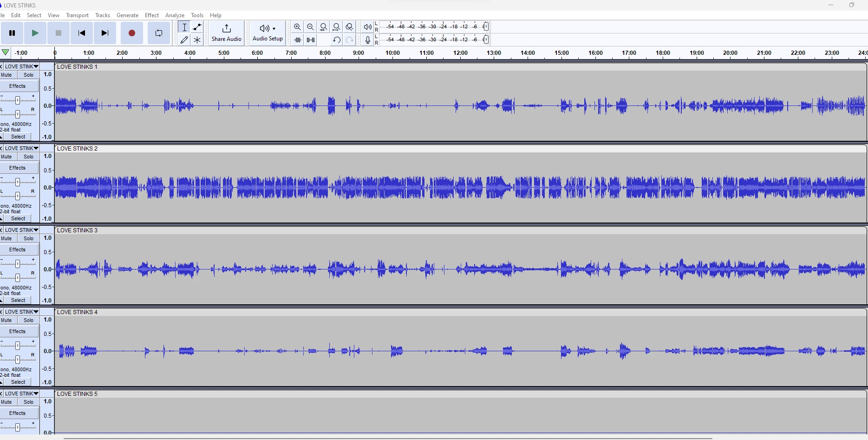Mute the second LOVE STINKS track
The height and width of the screenshot is (440, 868).
[x=7, y=157]
